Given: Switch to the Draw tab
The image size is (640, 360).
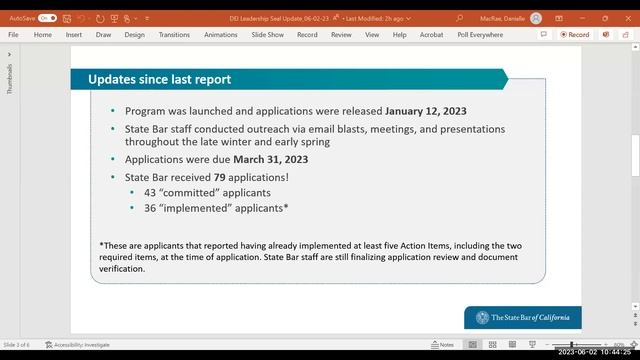Looking at the screenshot, I should coord(103,35).
